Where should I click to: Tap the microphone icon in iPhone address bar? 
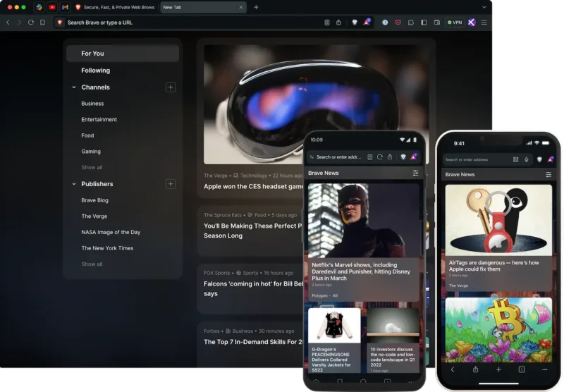[527, 159]
